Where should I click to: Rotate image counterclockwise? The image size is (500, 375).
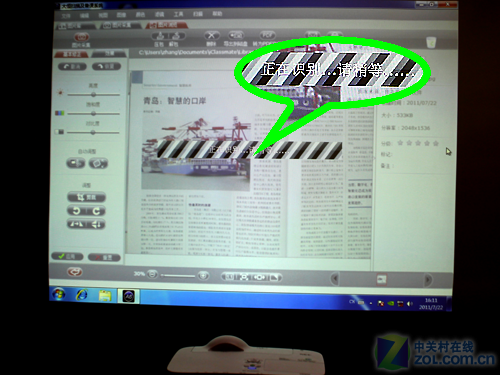click(76, 211)
